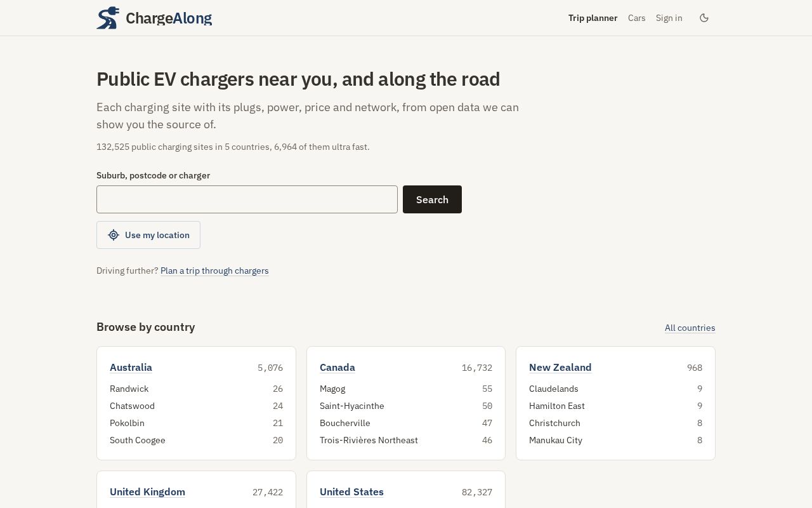This screenshot has width=812, height=508.
Task: Select Trois-Rivières Northeast in the Canada card
Action: [369, 440]
